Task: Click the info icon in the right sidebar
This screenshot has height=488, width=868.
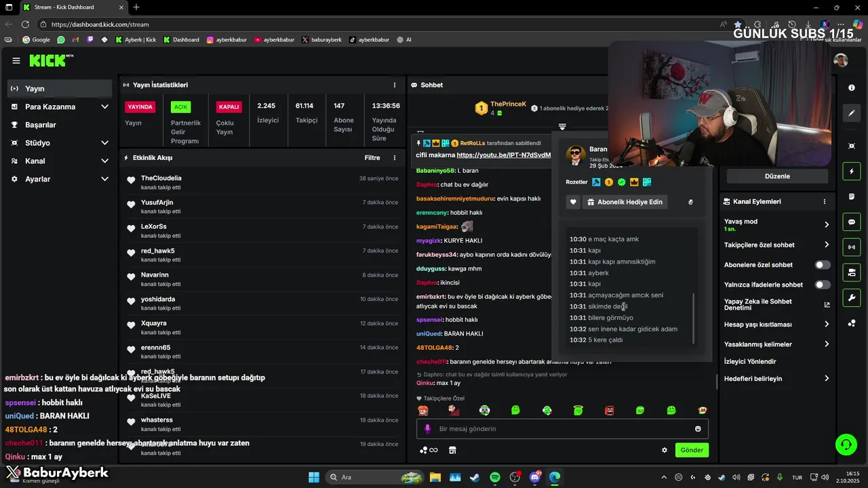Action: 852,88
